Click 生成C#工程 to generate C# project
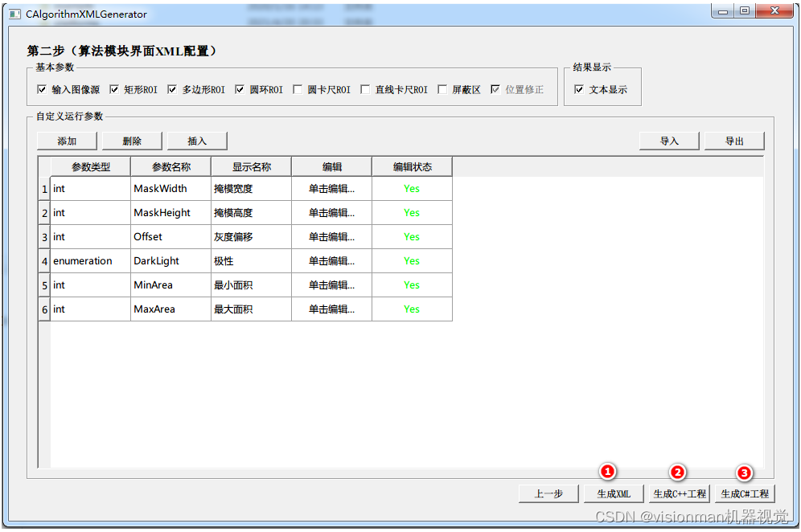 745,493
